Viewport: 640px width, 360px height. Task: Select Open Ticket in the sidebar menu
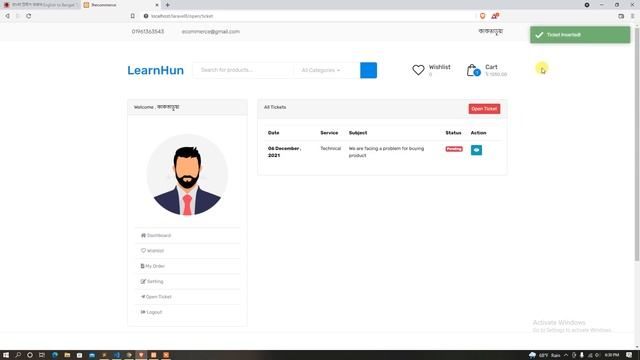pos(156,297)
